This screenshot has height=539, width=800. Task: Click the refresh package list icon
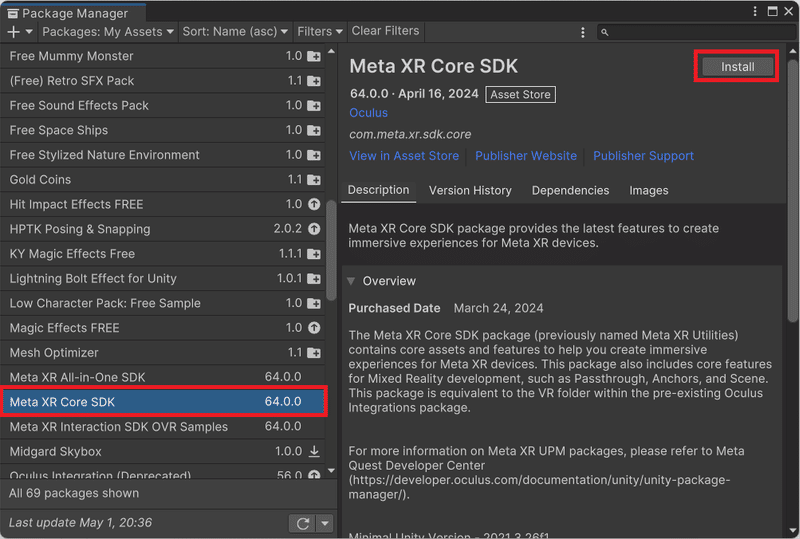(x=302, y=523)
